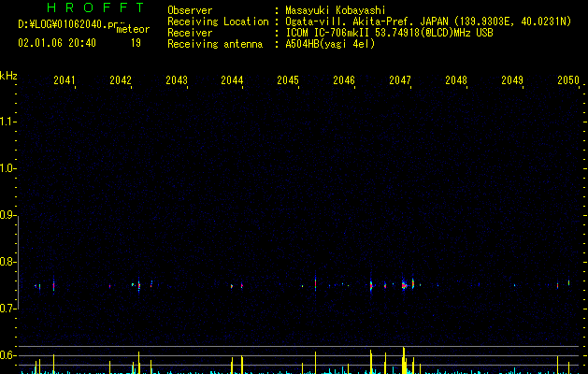Image resolution: width=588 pixels, height=374 pixels.
Task: Click the 1.1 kHz frequency tick label
Action: [7, 122]
